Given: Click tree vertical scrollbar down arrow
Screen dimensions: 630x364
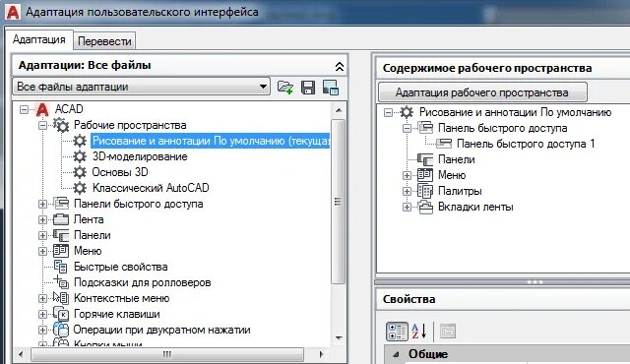Looking at the screenshot, I should (339, 337).
